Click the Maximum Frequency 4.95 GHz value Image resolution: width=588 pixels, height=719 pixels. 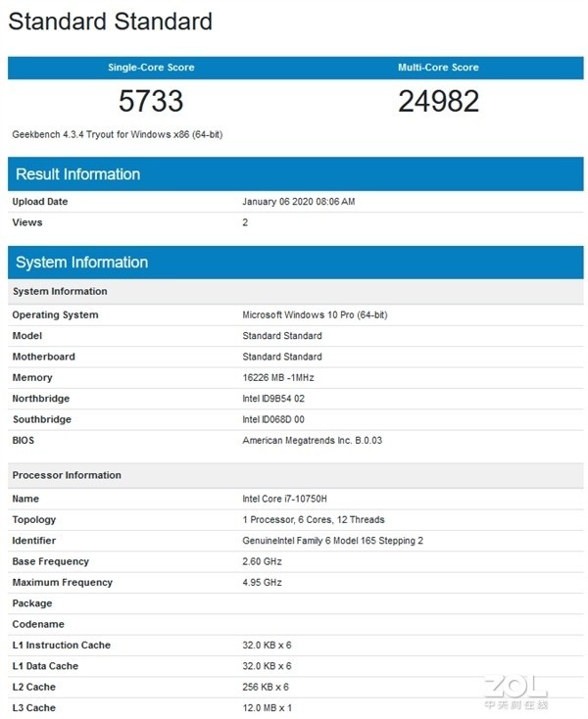[262, 583]
